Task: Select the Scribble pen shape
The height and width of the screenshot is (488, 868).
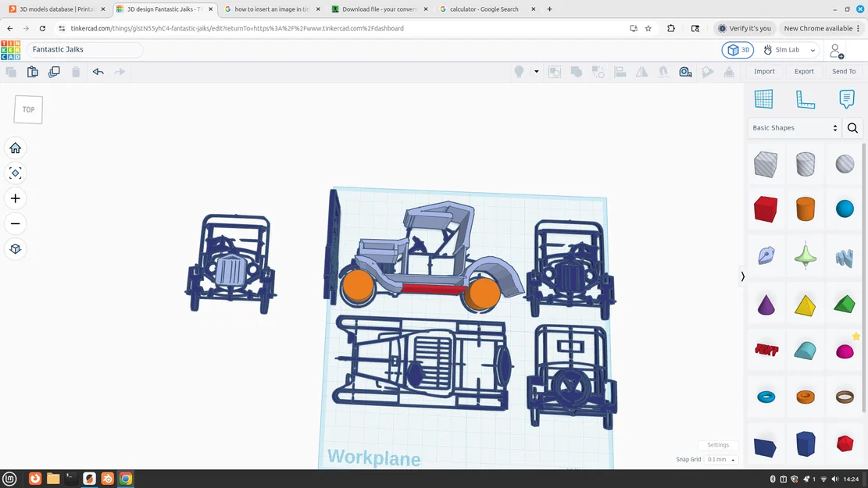Action: click(x=766, y=255)
